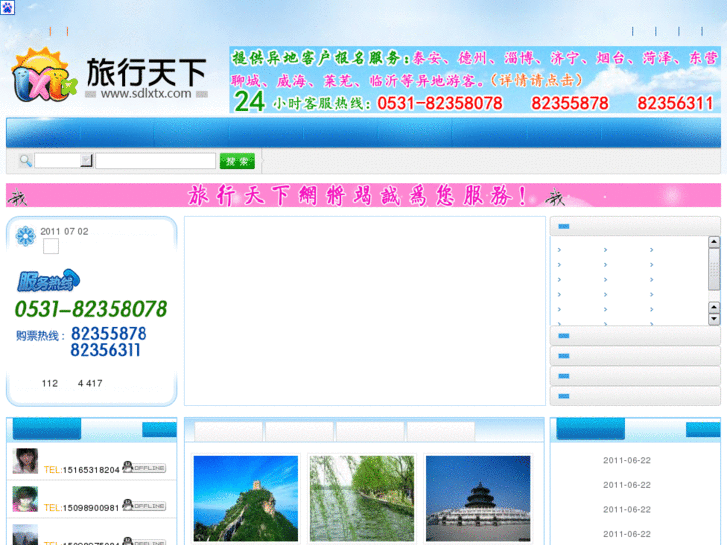Focus the search keyword text field

pos(156,161)
